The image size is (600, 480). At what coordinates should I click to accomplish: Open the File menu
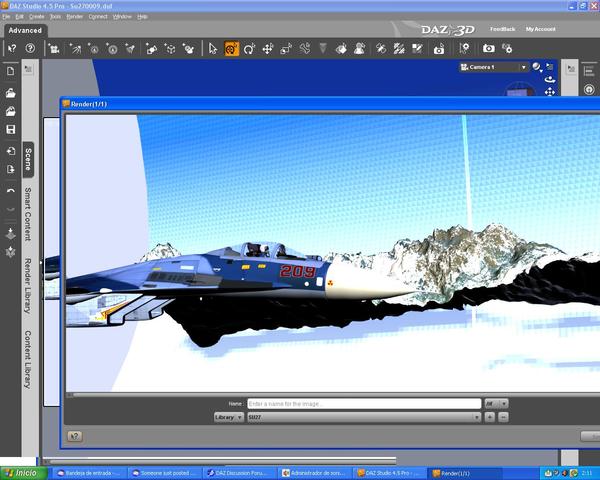click(x=6, y=17)
